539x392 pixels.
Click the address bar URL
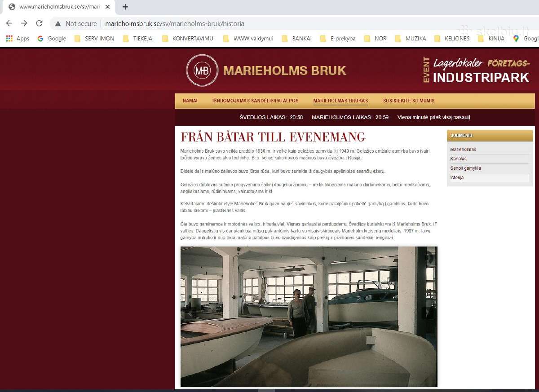point(175,24)
